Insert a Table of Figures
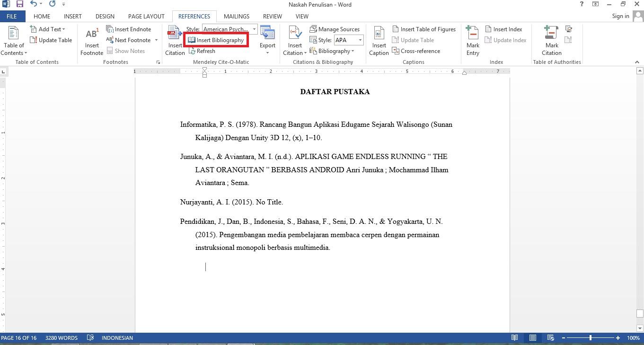Screen dimensions: 644x345 pyautogui.click(x=424, y=29)
